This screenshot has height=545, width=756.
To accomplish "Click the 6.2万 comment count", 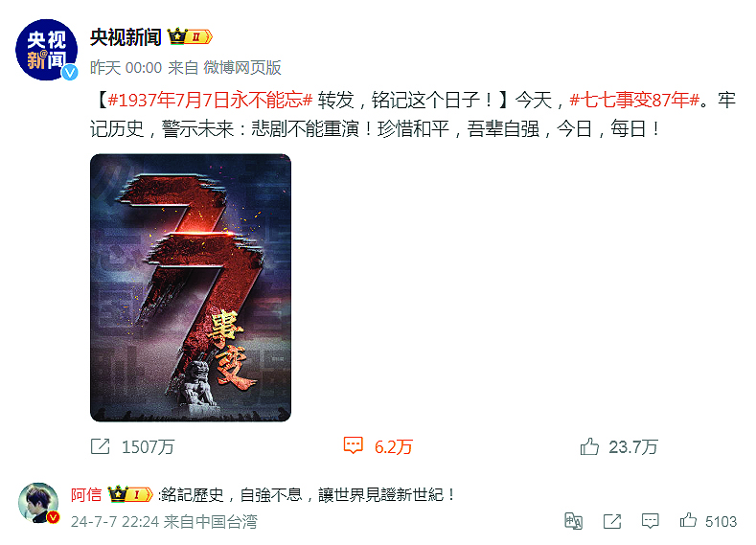I will click(x=394, y=446).
